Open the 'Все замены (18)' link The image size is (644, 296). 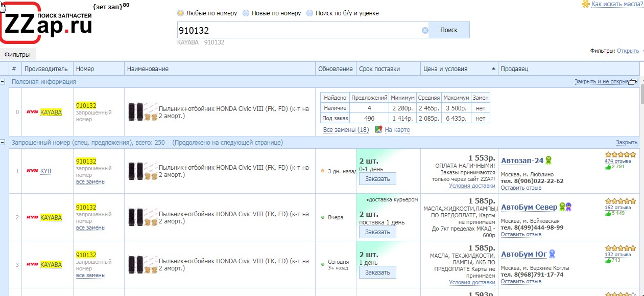point(346,130)
